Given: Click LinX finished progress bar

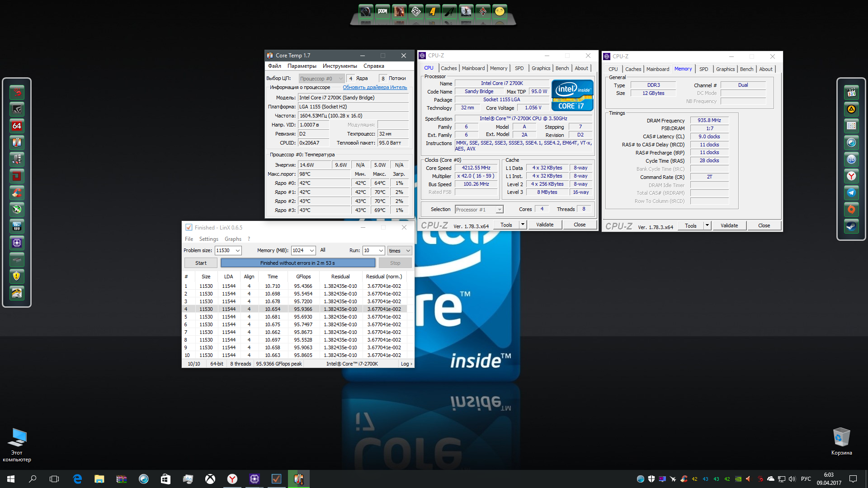Looking at the screenshot, I should tap(297, 263).
